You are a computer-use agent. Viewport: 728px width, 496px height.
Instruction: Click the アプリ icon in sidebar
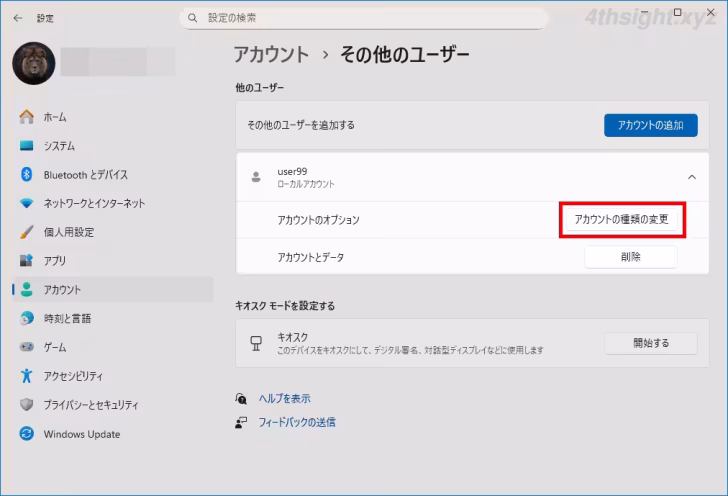(27, 261)
